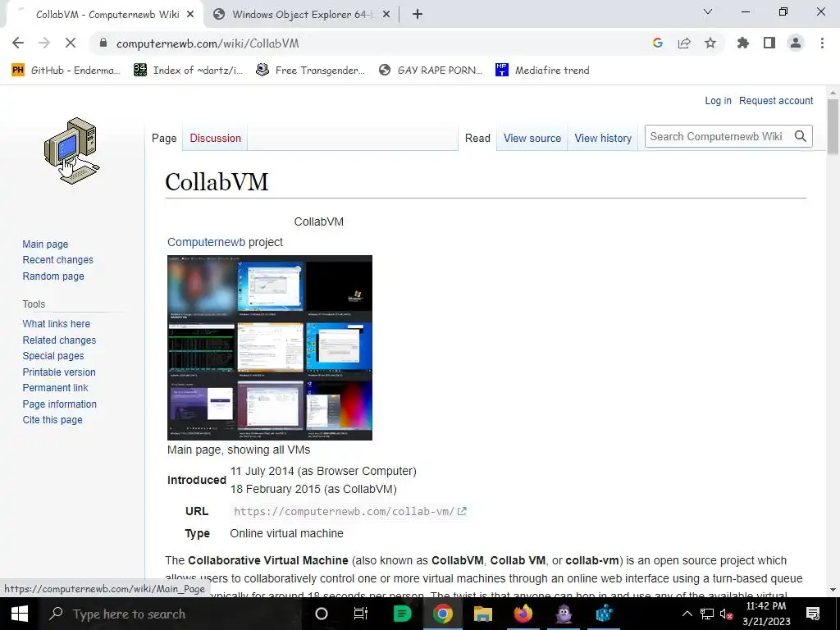840x630 pixels.
Task: Toggle the side panel icon
Action: (769, 43)
